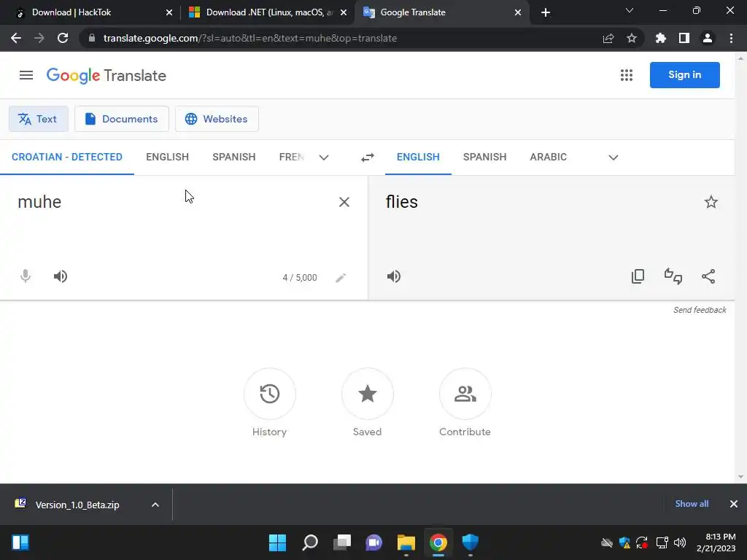Click the Sign in button
747x560 pixels.
pos(684,75)
